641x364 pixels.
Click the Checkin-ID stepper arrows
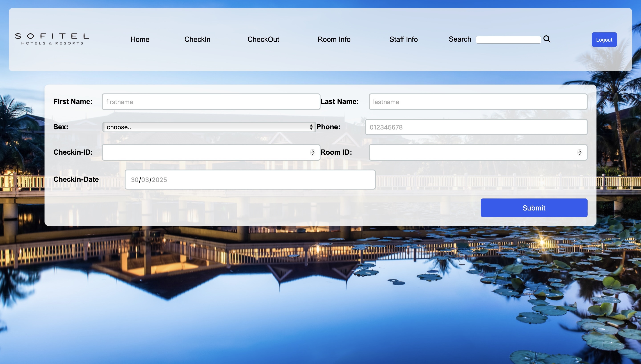312,152
